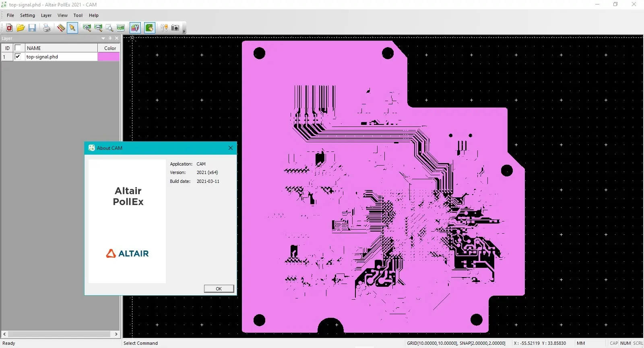Click the Open file folder icon

click(21, 28)
